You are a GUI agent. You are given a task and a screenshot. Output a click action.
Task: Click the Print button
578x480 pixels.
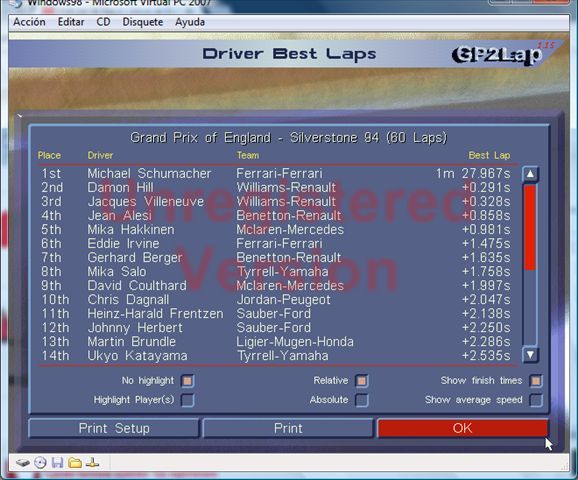click(288, 428)
